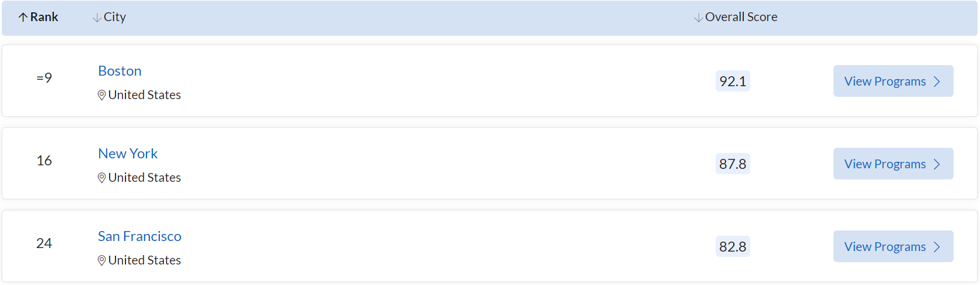This screenshot has height=285, width=980.
Task: Sort the list by City column
Action: tap(115, 17)
